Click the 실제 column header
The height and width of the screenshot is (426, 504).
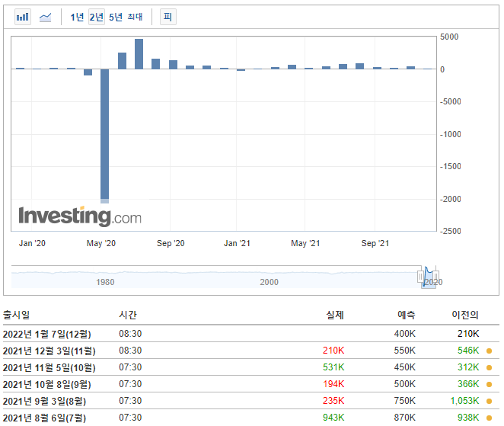pyautogui.click(x=335, y=314)
